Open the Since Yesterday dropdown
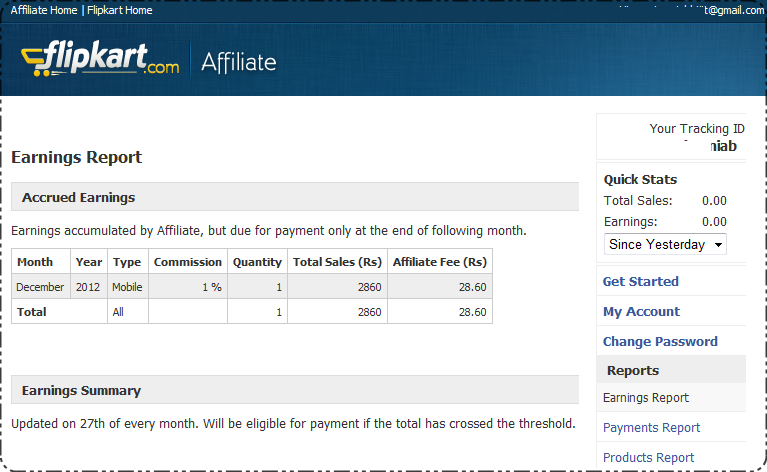Viewport: 767px width, 472px height. [665, 244]
